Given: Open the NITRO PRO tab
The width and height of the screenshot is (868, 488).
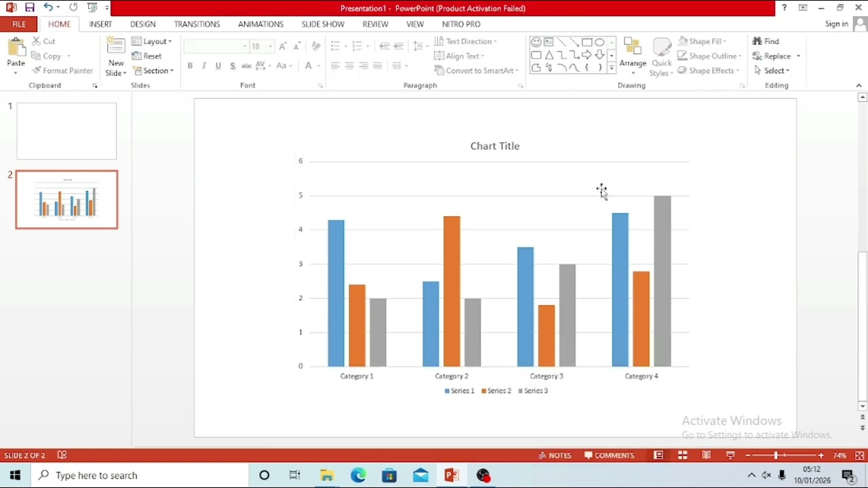Looking at the screenshot, I should [x=461, y=24].
